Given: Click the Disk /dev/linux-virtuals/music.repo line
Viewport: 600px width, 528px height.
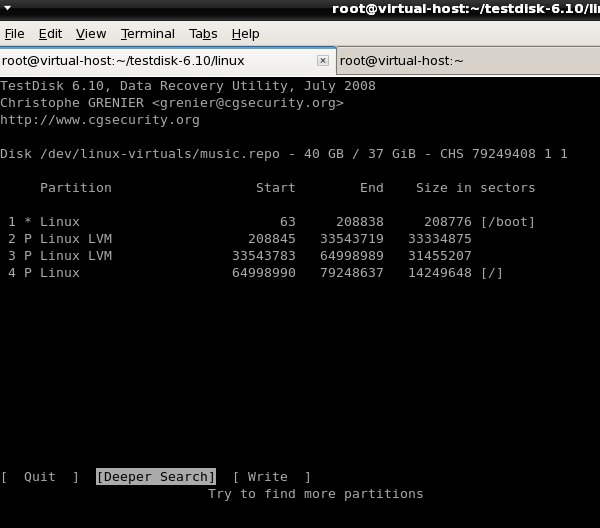Looking at the screenshot, I should 284,154.
